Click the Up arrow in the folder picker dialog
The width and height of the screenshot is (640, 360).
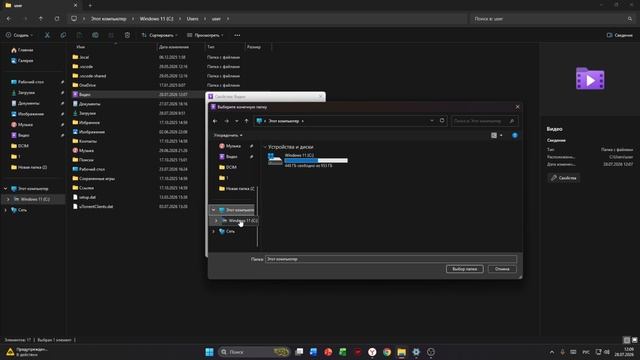(246, 121)
